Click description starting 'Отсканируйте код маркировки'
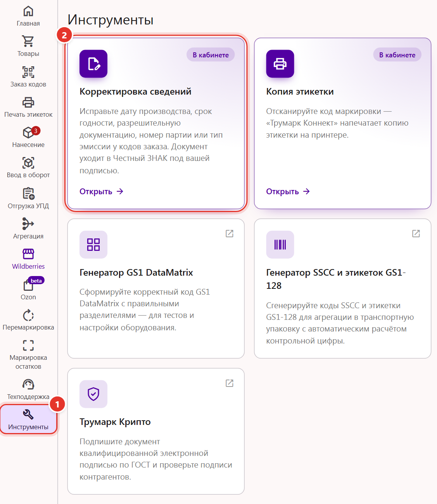The image size is (437, 504). (337, 123)
